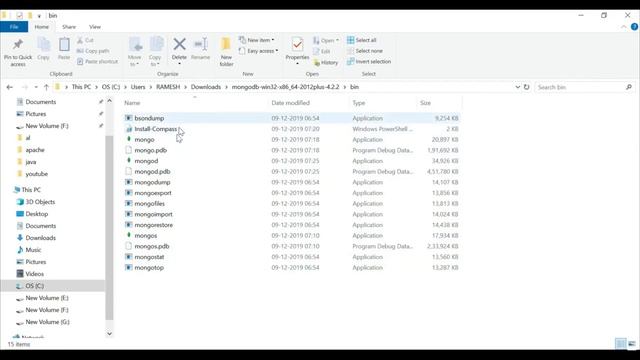Sort by Date modified column header
640x360 pixels.
point(291,103)
